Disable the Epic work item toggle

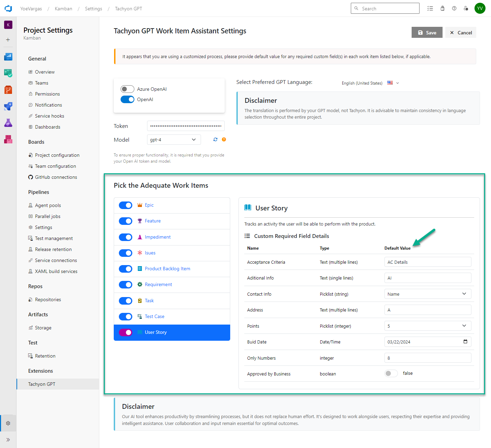click(125, 205)
